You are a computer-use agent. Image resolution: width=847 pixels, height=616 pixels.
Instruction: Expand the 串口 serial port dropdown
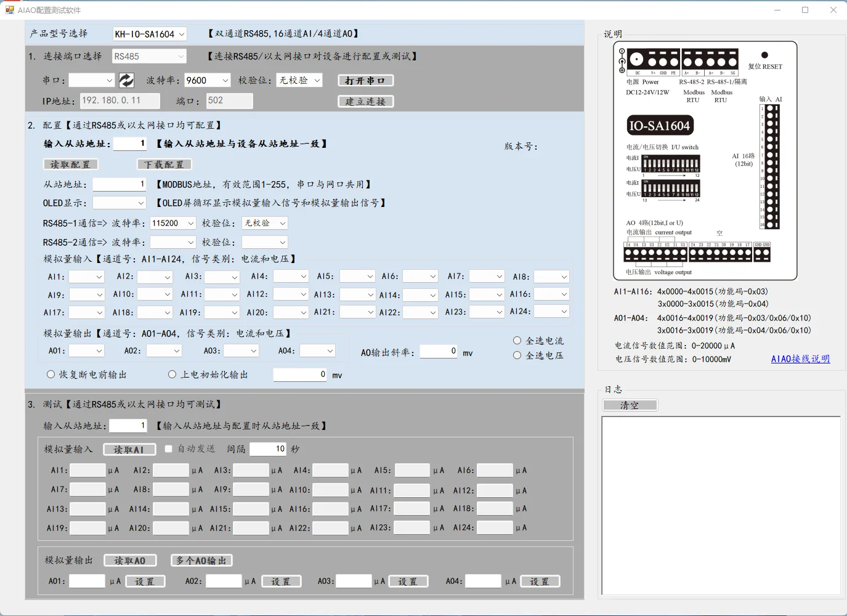click(92, 80)
